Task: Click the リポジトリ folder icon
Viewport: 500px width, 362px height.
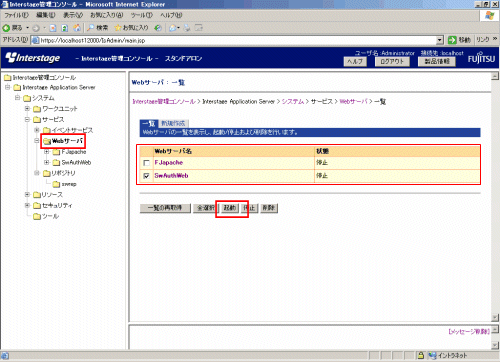Action: point(47,173)
